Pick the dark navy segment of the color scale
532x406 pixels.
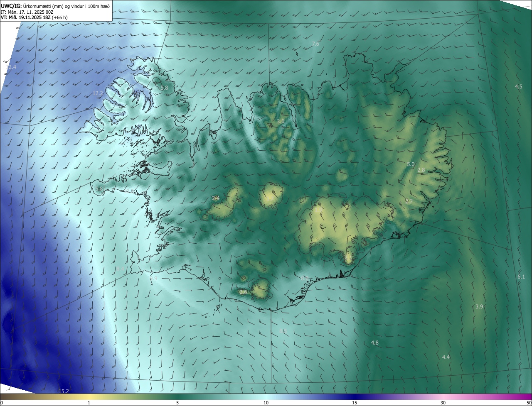(355, 396)
